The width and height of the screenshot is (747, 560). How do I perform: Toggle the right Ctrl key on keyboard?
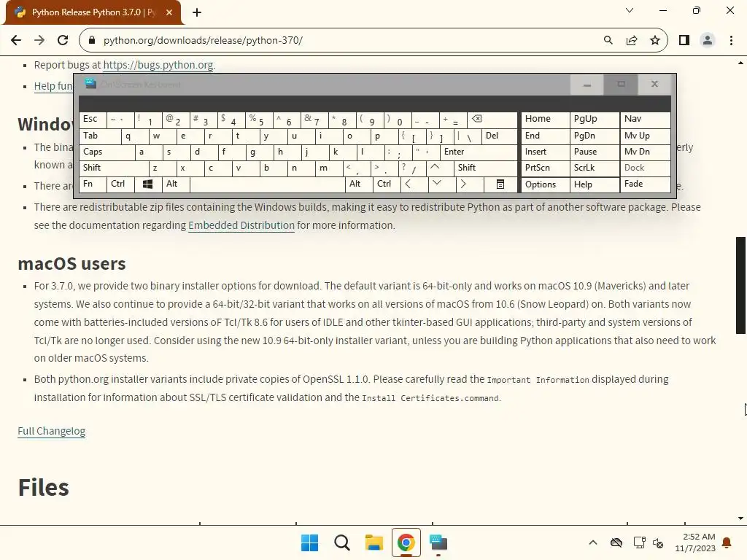point(387,184)
